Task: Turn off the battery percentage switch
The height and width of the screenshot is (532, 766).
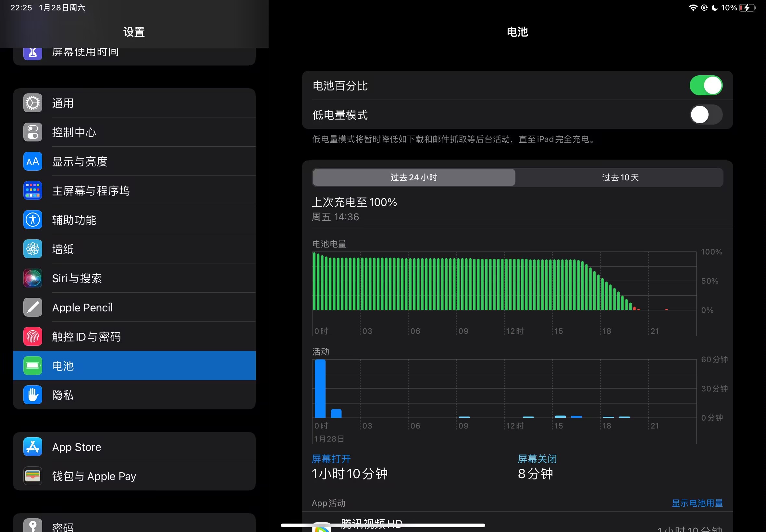Action: (706, 86)
